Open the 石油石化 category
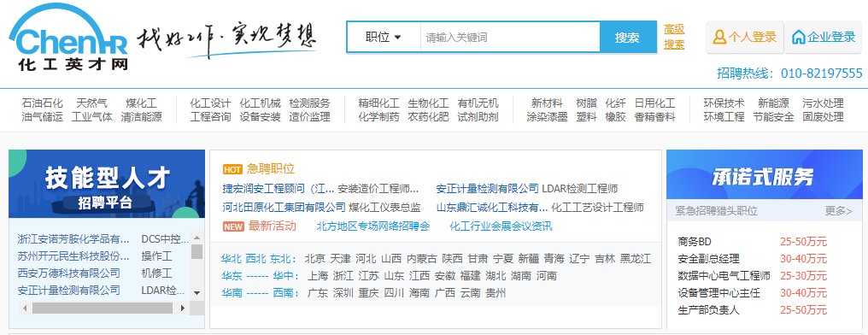 42,103
